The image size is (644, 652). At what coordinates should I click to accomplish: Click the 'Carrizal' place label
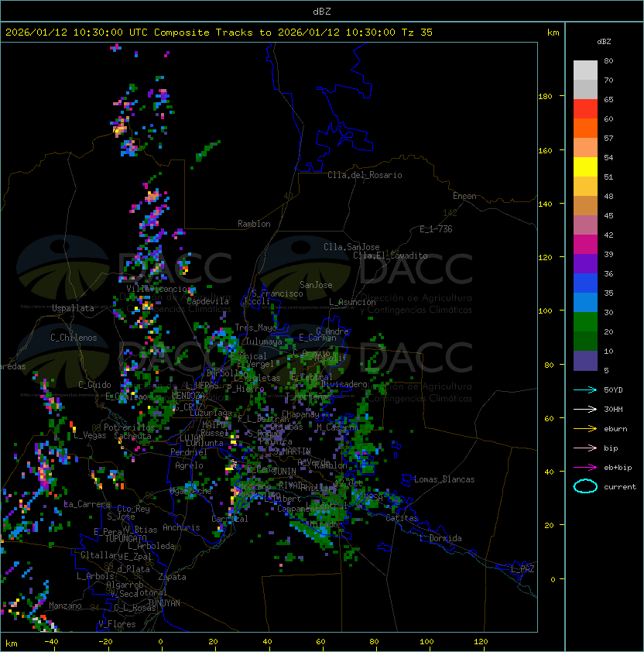230,519
